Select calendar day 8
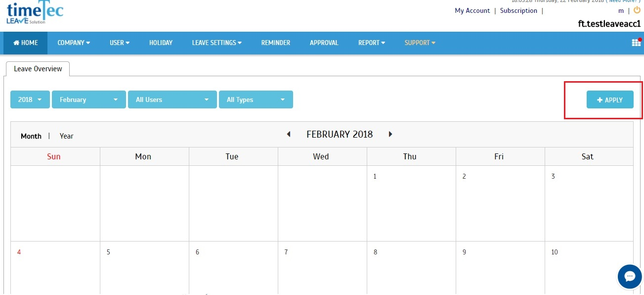This screenshot has height=295, width=644. tap(411, 268)
